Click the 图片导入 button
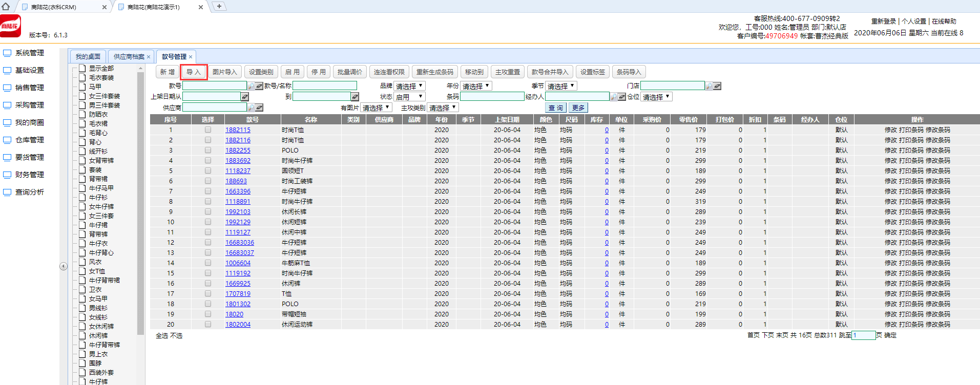980x385 pixels. tap(224, 72)
